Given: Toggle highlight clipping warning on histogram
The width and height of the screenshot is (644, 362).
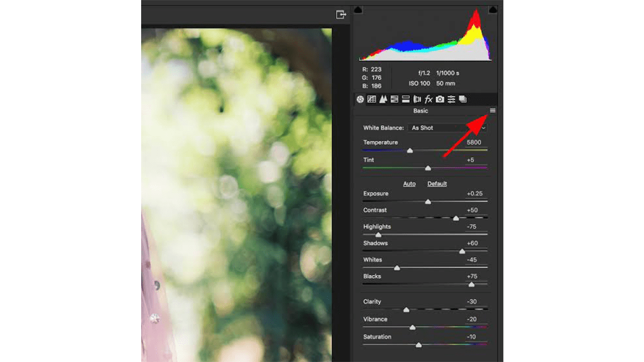Looking at the screenshot, I should 493,10.
